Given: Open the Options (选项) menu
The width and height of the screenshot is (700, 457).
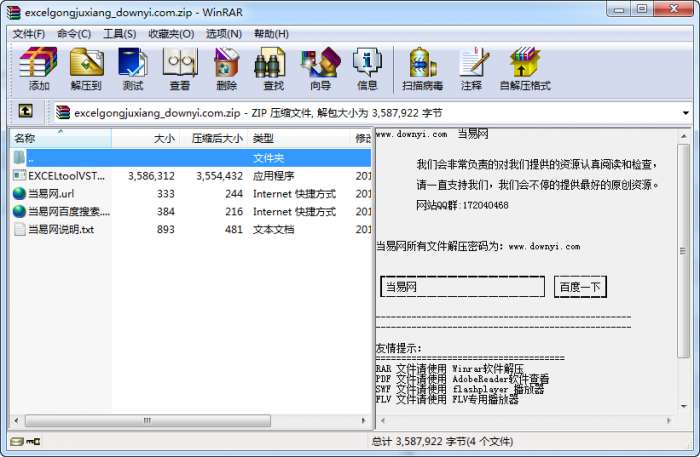Looking at the screenshot, I should pyautogui.click(x=224, y=34).
